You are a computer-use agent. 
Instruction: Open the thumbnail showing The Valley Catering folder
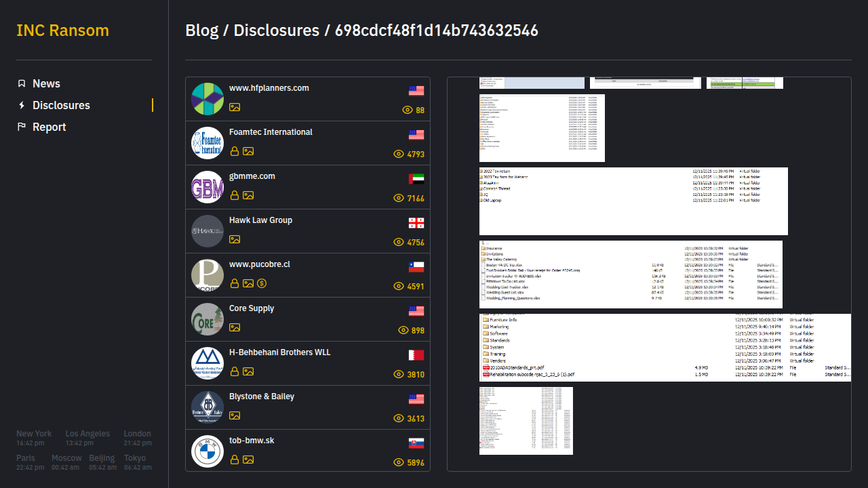click(x=631, y=274)
